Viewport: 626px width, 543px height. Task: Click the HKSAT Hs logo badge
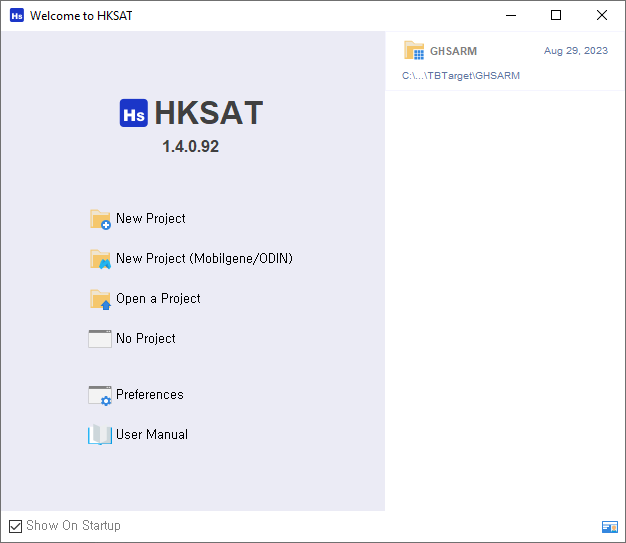[134, 113]
